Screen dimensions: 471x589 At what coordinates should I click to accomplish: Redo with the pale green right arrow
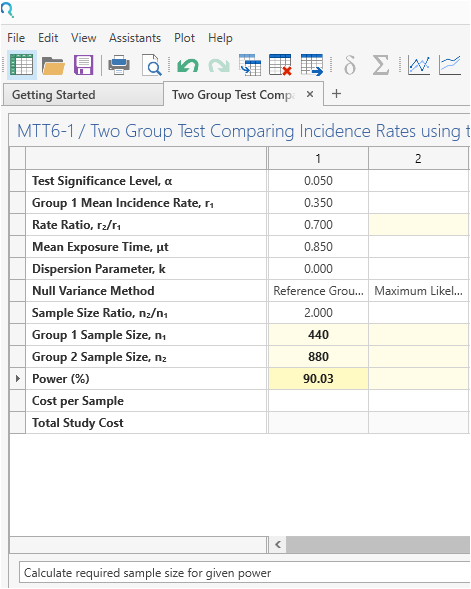coord(219,66)
